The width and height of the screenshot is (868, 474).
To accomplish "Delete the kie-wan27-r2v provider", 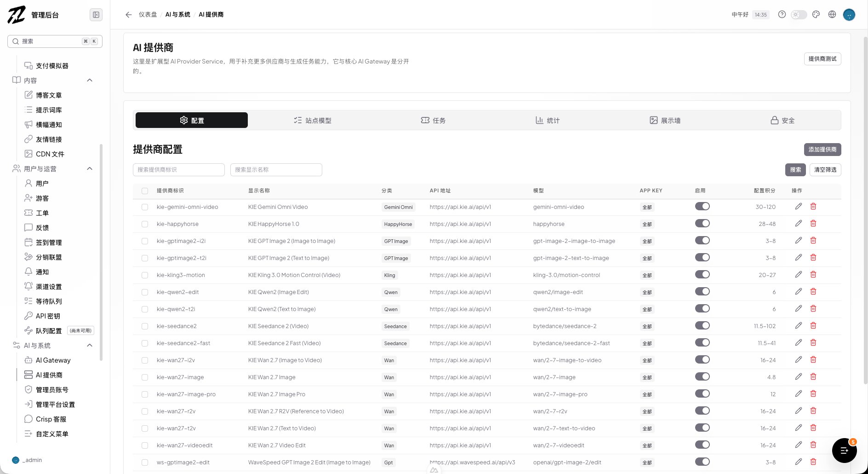I will tap(813, 411).
